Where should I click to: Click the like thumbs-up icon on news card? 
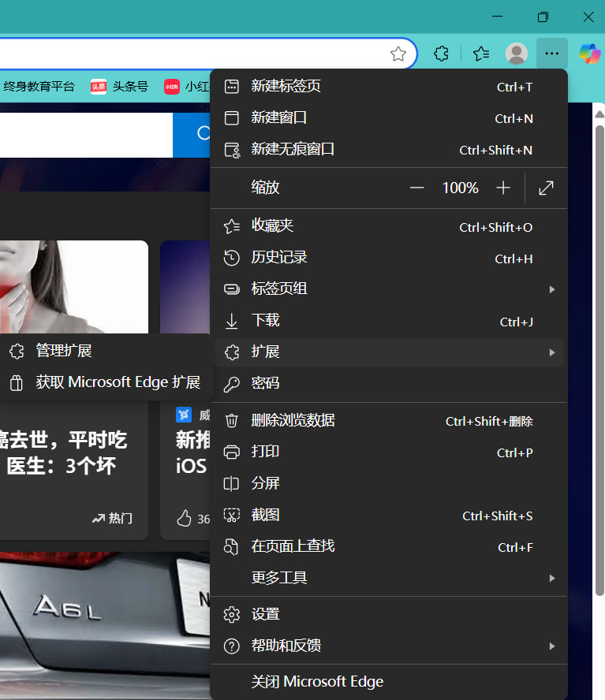184,519
